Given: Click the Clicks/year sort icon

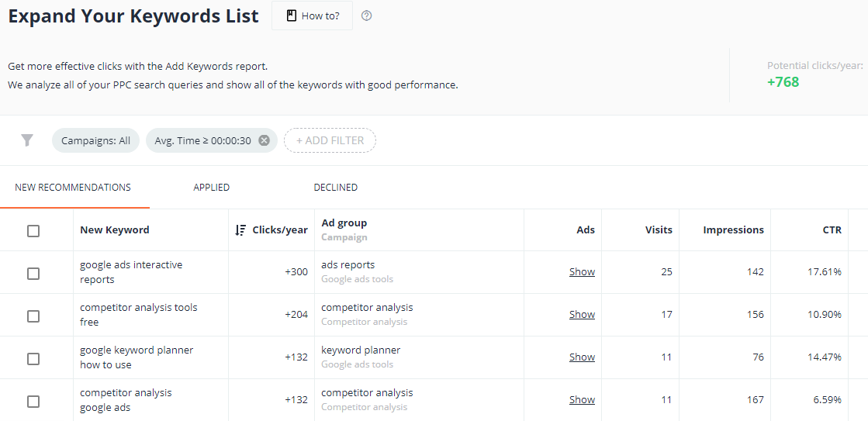Looking at the screenshot, I should tap(240, 230).
